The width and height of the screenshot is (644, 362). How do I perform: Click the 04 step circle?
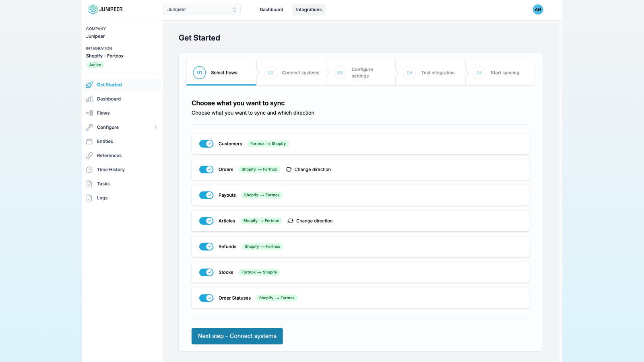point(409,73)
